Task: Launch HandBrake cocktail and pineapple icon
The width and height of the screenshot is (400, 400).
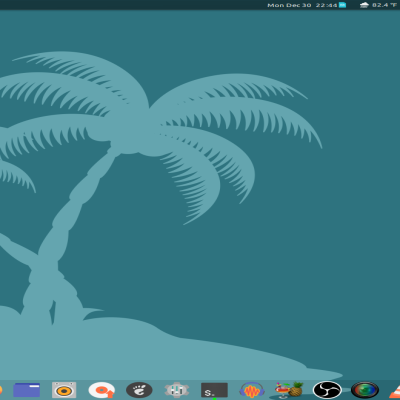Action: coord(289,390)
